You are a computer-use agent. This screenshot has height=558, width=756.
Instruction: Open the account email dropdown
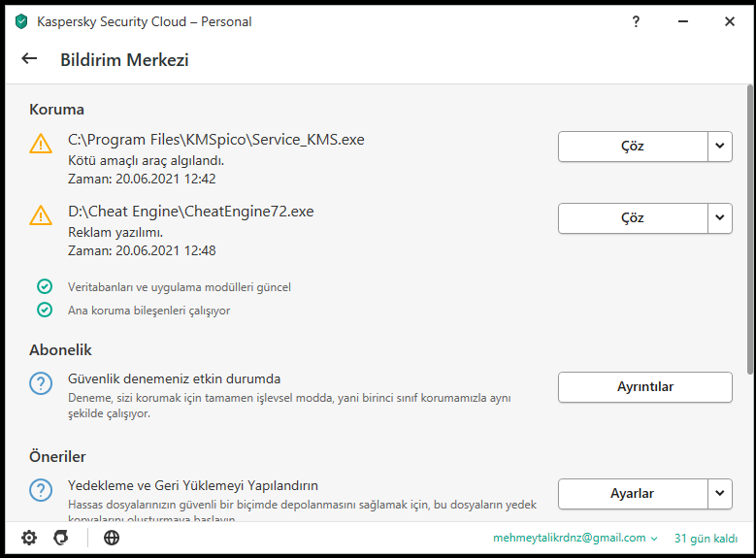[x=575, y=538]
